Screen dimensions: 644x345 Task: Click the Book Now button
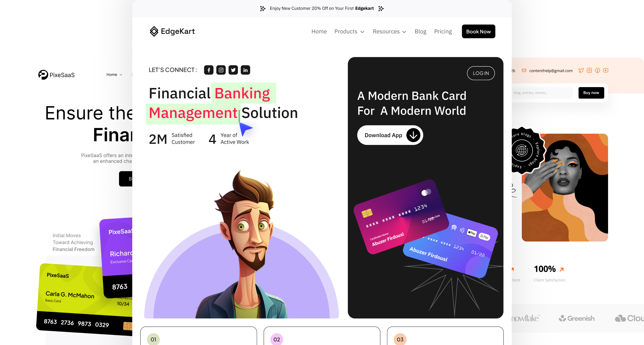point(478,32)
